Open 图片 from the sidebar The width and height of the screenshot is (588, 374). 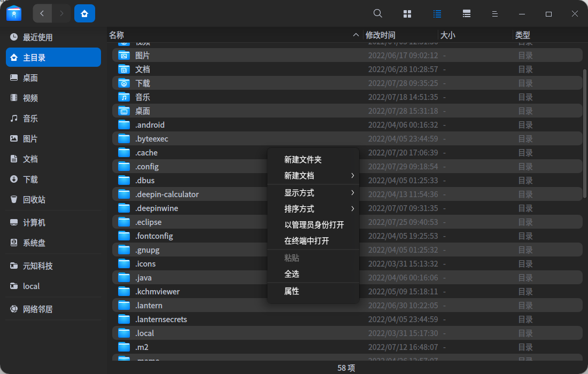pos(53,139)
